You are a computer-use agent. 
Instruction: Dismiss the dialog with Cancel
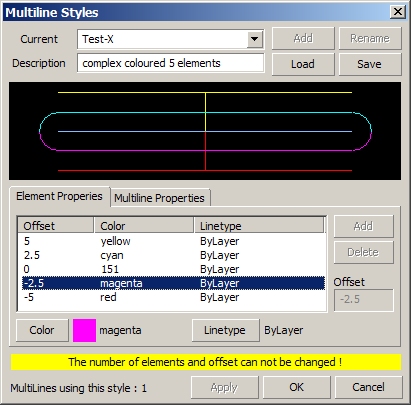(x=368, y=387)
